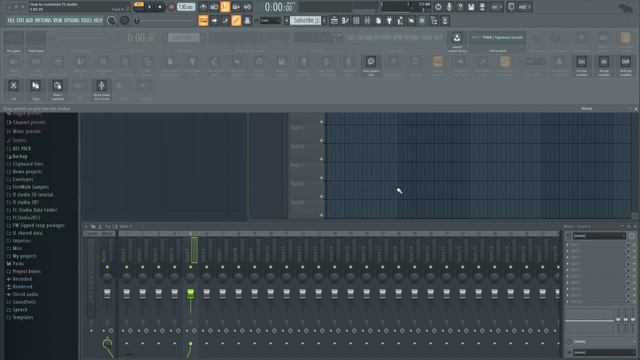
Task: Click the power icon in top toolbar
Action: click(438, 7)
